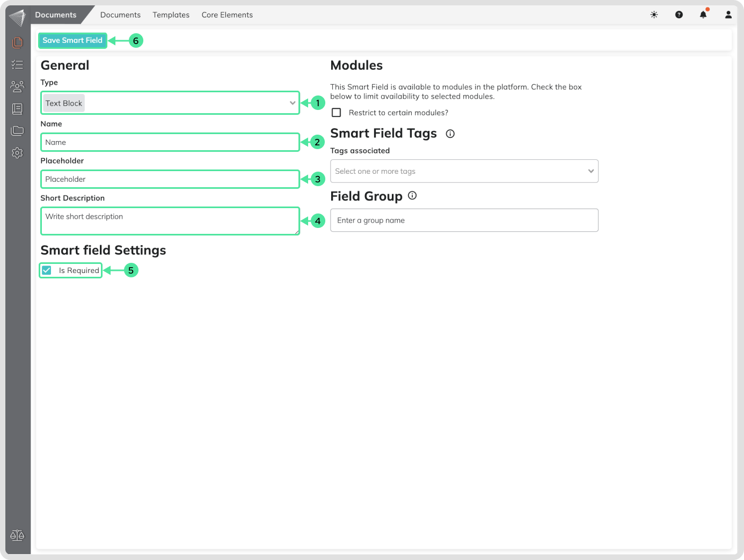Image resolution: width=744 pixels, height=560 pixels.
Task: Open the Tags associated dropdown
Action: tap(464, 171)
